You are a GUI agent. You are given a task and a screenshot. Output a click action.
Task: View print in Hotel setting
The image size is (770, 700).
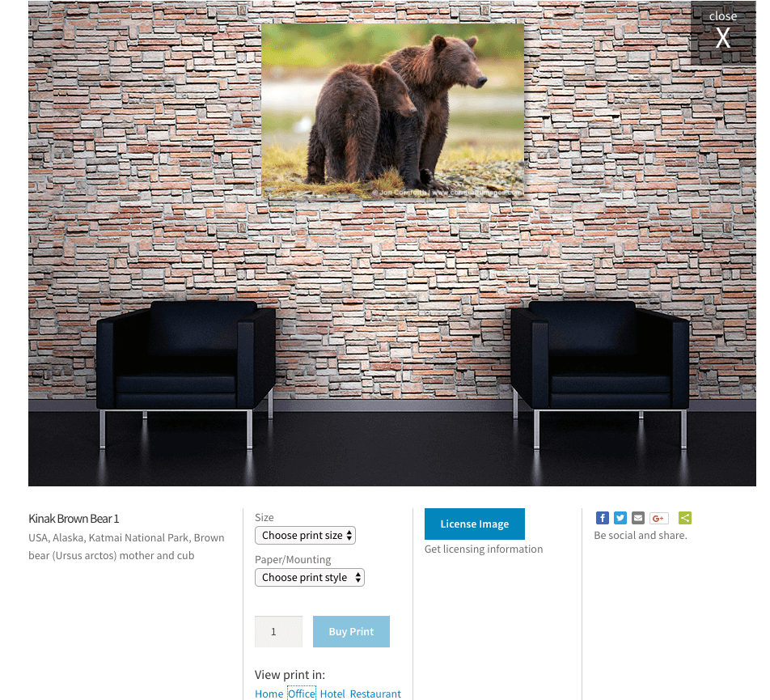[332, 694]
